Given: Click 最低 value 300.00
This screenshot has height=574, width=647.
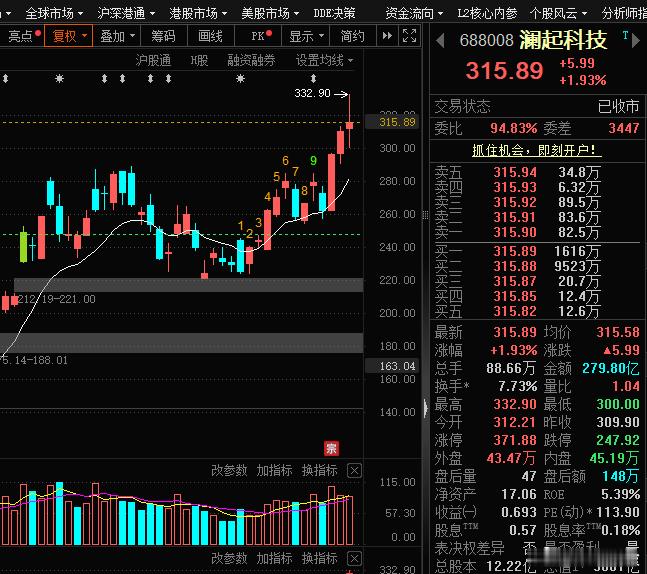Looking at the screenshot, I should tap(618, 404).
